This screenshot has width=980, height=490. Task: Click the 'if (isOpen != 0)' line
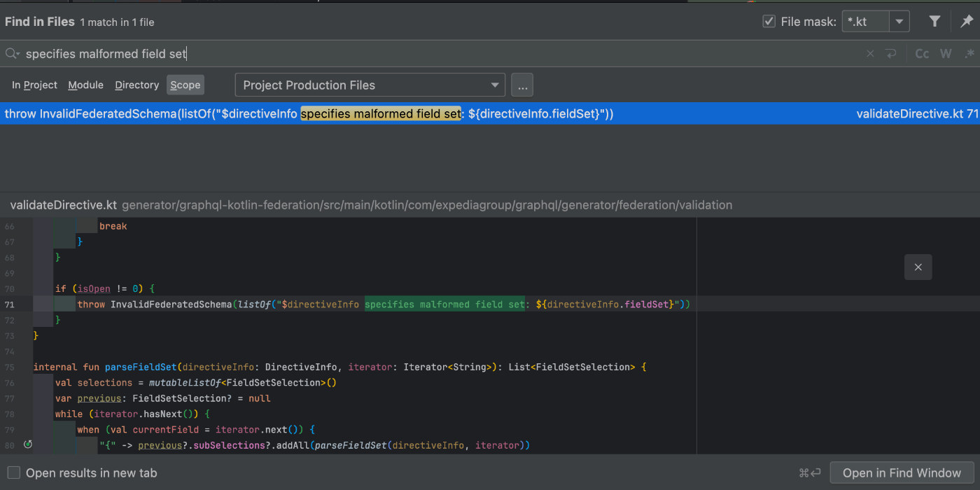(105, 288)
